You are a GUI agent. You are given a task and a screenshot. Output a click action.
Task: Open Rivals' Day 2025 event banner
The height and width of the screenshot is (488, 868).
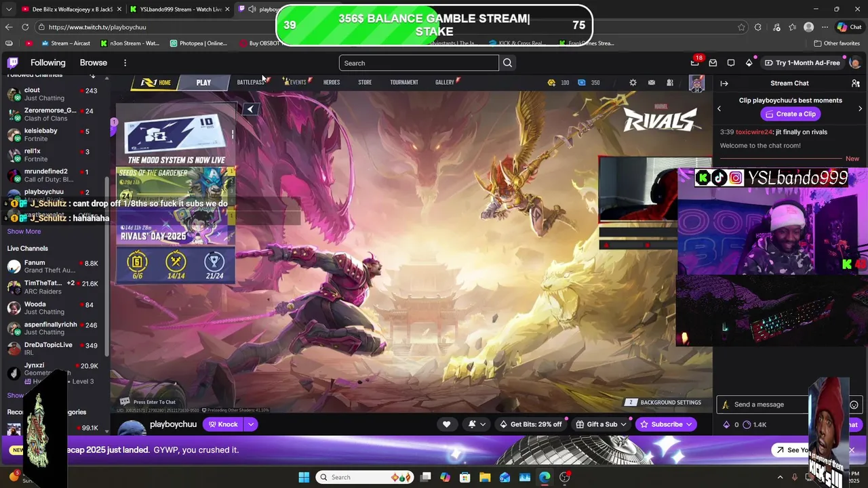pos(175,227)
